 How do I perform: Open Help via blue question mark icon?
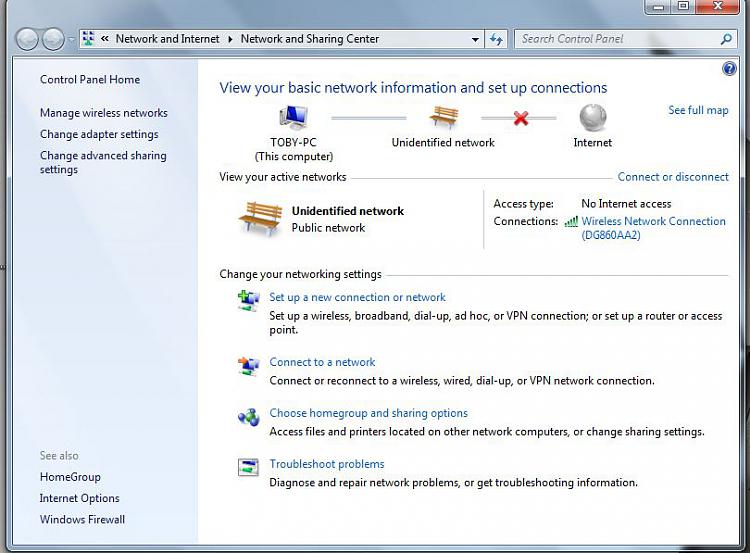(x=729, y=69)
